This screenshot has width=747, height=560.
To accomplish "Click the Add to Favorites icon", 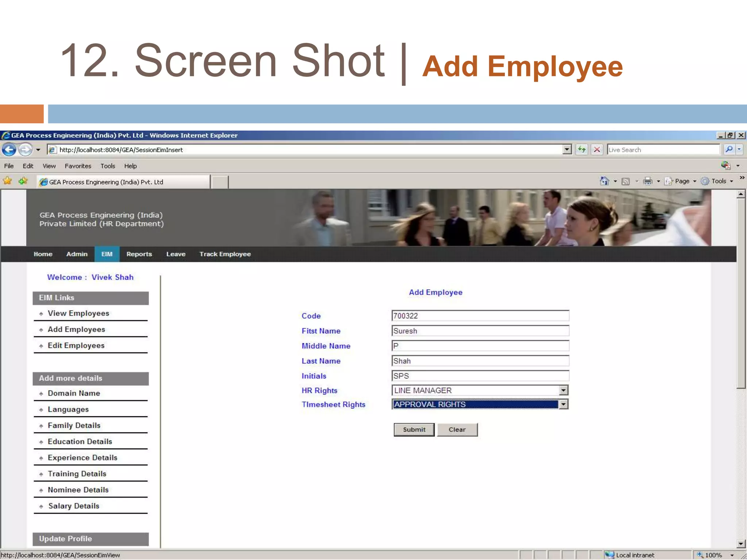I will pos(23,181).
